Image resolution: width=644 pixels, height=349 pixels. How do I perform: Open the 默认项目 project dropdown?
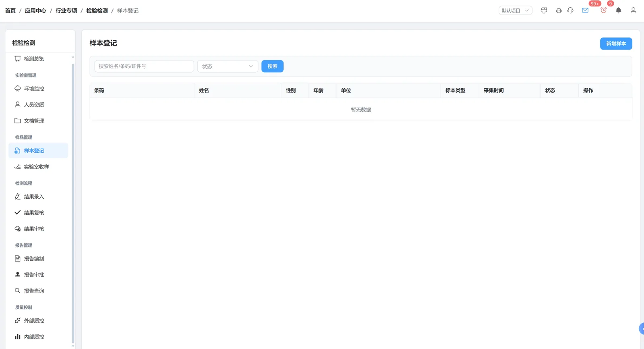(516, 10)
